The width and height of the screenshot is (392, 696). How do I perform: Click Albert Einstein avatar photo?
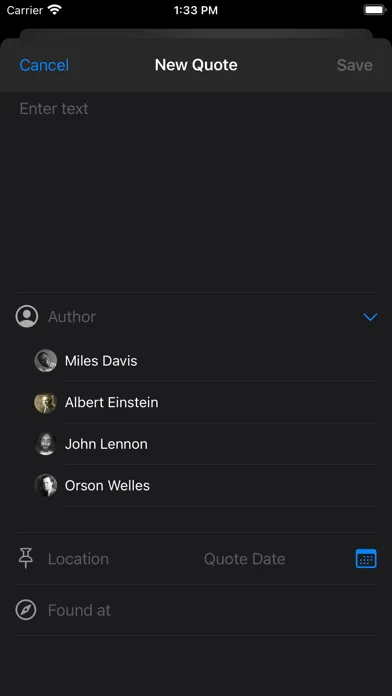(46, 402)
